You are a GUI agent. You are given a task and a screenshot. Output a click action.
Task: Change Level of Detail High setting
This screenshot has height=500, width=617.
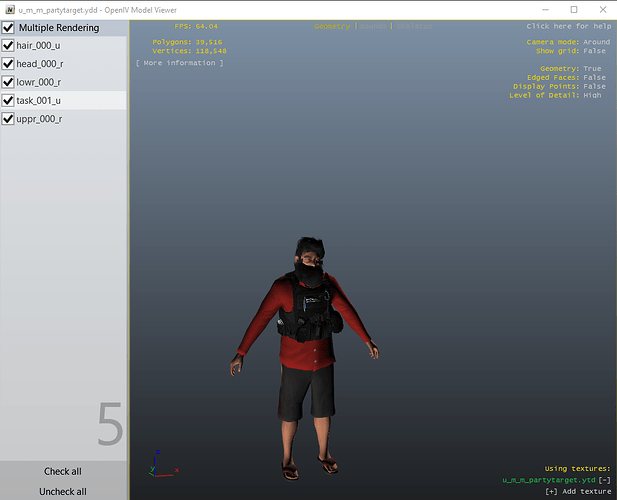tap(597, 94)
